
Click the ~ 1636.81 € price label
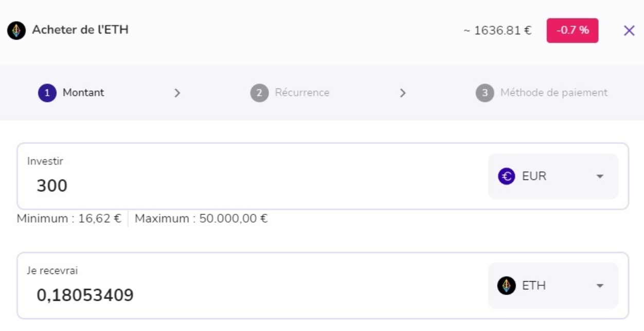coord(497,30)
